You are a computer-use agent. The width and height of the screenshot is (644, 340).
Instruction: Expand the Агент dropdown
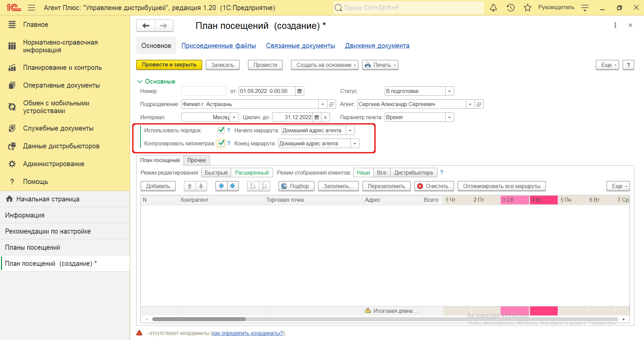point(470,104)
